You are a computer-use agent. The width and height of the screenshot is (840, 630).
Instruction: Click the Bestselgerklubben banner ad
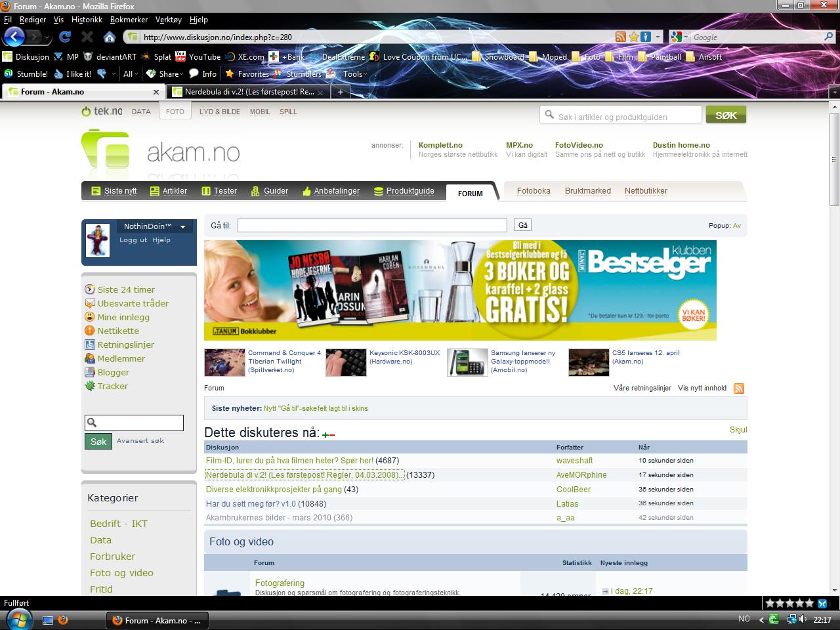[460, 290]
